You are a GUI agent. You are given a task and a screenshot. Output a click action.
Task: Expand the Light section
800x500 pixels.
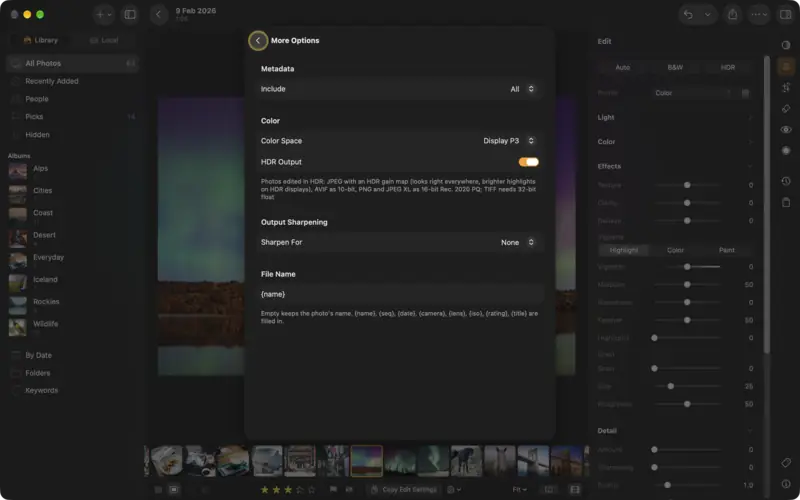(x=676, y=117)
